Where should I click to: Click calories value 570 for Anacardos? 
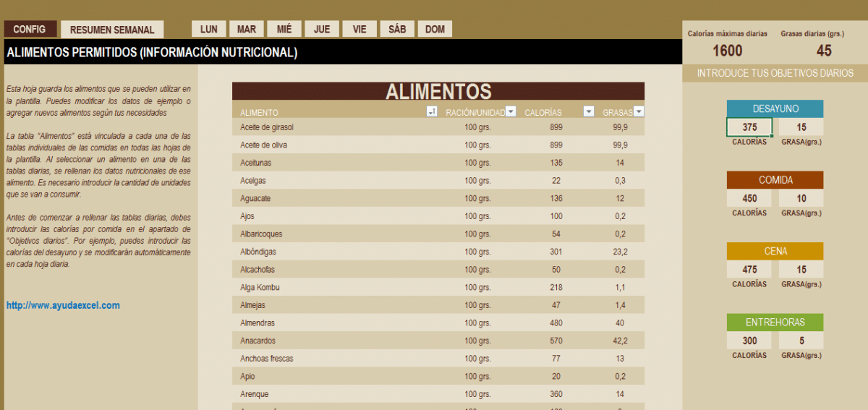(x=556, y=341)
